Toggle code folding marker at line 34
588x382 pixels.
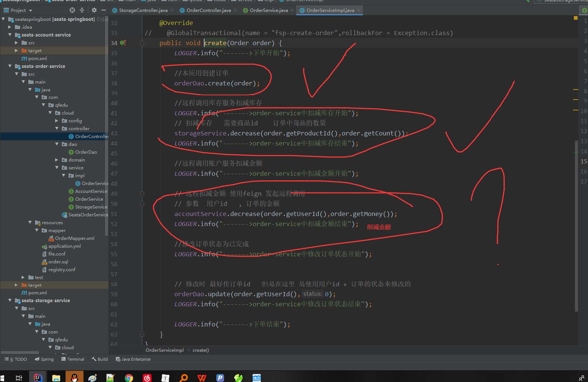point(142,43)
